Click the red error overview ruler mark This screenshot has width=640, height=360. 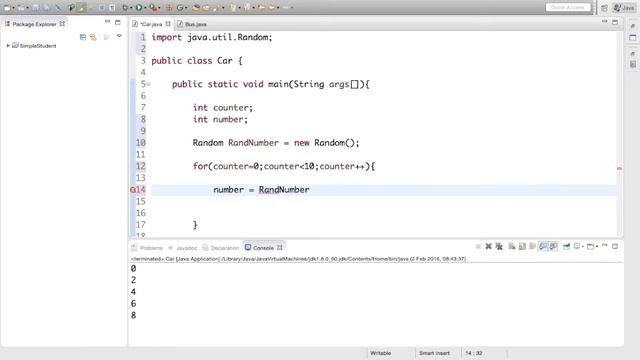[x=619, y=168]
